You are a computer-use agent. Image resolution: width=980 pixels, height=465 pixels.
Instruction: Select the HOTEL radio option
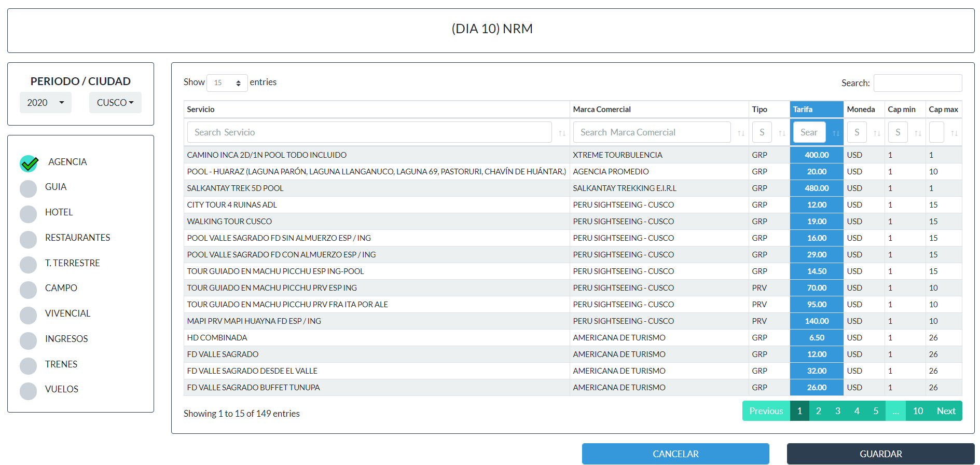(x=28, y=214)
